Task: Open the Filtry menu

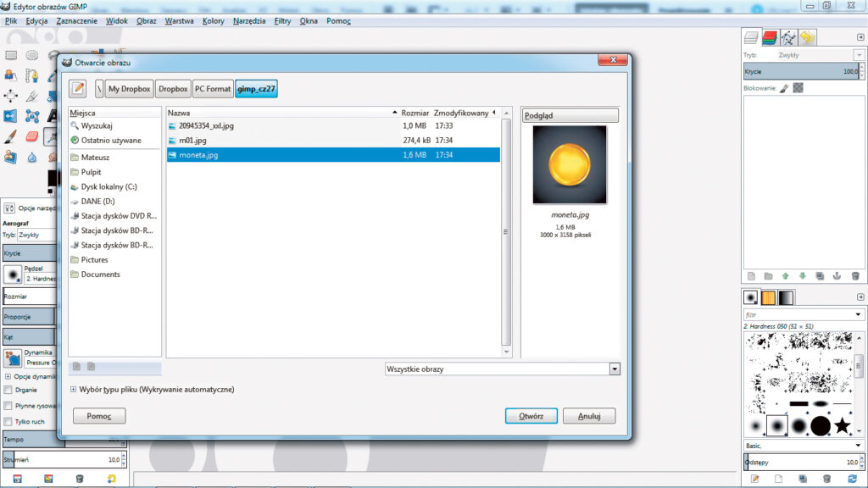Action: point(282,20)
